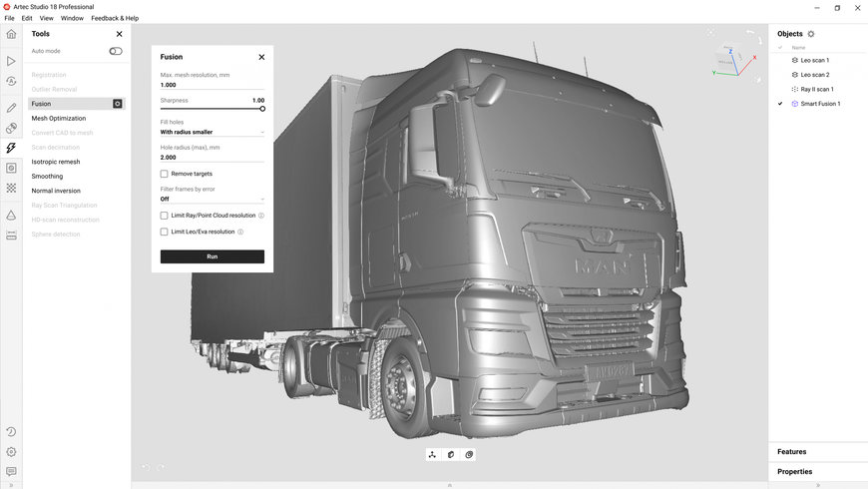
Task: Open the File menu
Action: 9,18
